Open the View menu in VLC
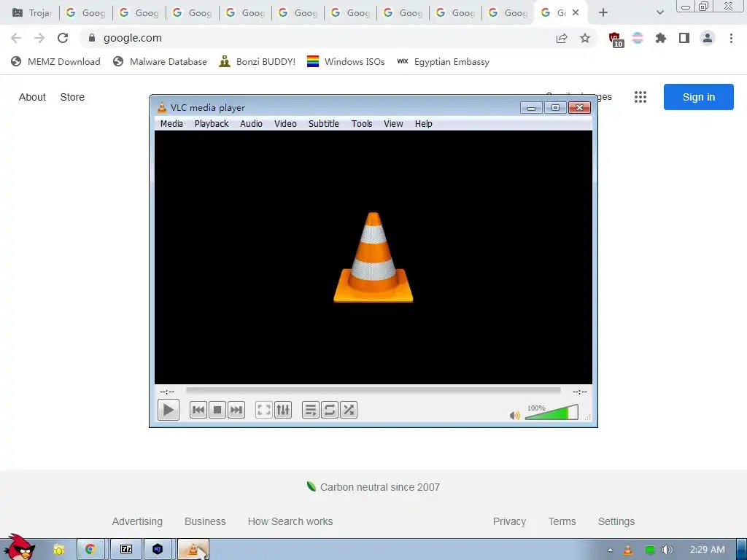This screenshot has height=560, width=747. coord(393,124)
